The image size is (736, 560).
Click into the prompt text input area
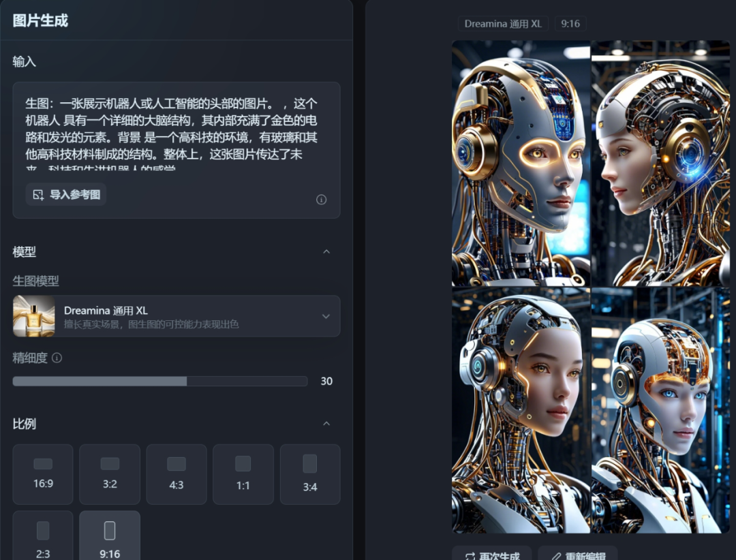[x=172, y=133]
